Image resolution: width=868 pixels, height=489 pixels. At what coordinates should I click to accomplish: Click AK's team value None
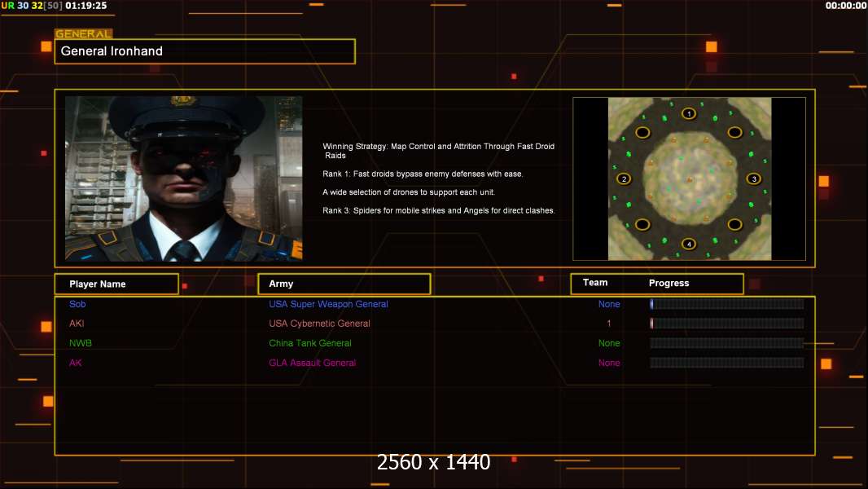tap(609, 363)
